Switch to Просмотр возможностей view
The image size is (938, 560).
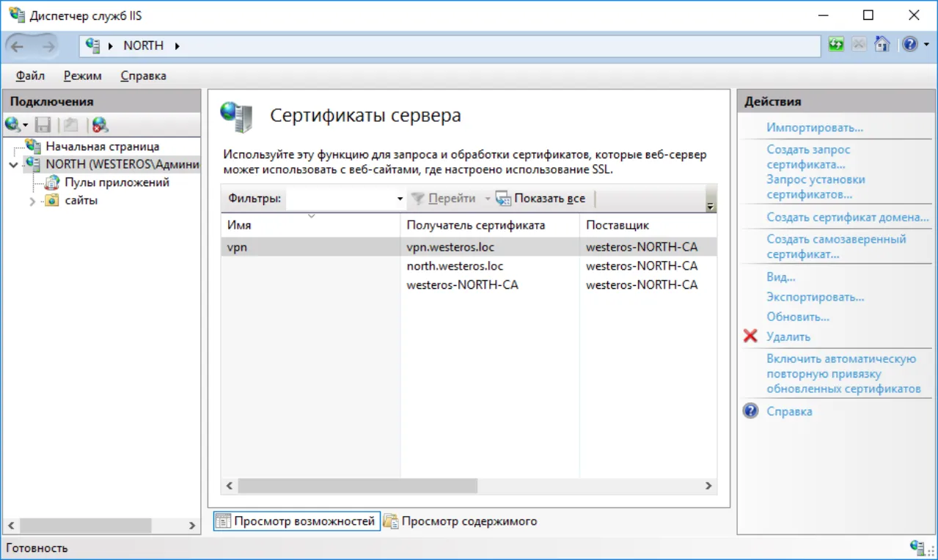click(x=296, y=521)
